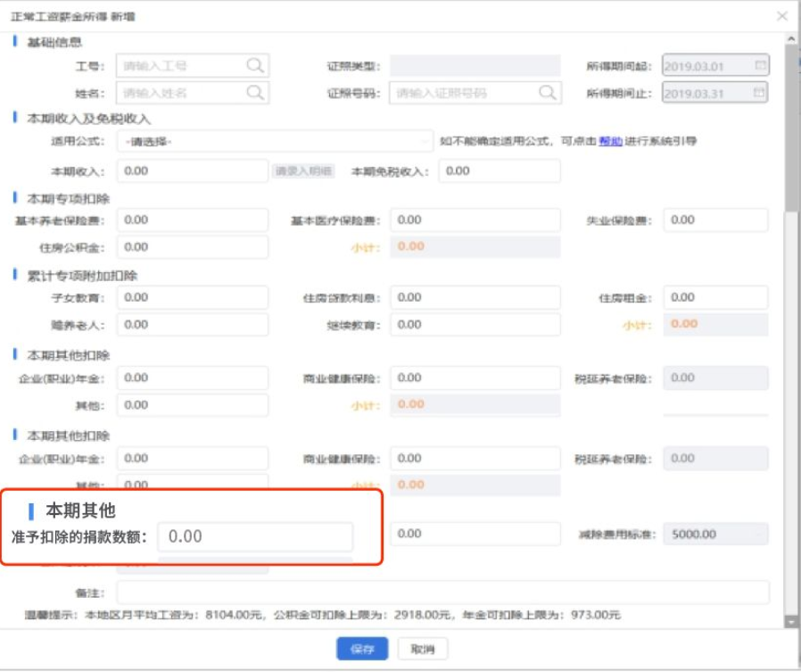Image resolution: width=801 pixels, height=672 pixels.
Task: Click the 准予扣除的捐款数额 input field
Action: 255,536
